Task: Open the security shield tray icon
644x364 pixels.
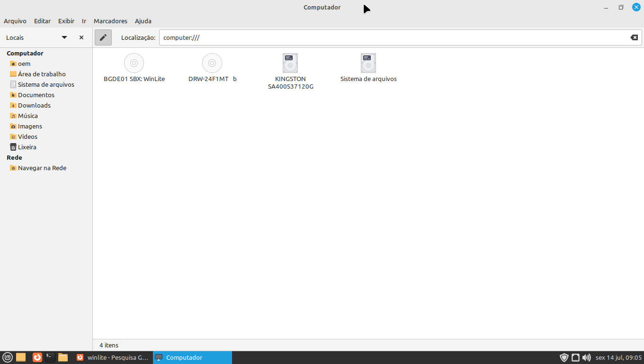Action: click(x=564, y=357)
